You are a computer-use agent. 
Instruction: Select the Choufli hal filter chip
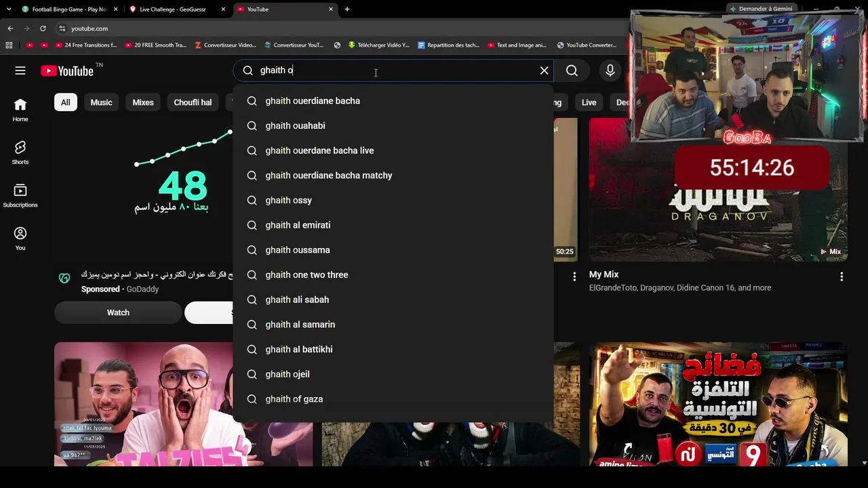[193, 102]
